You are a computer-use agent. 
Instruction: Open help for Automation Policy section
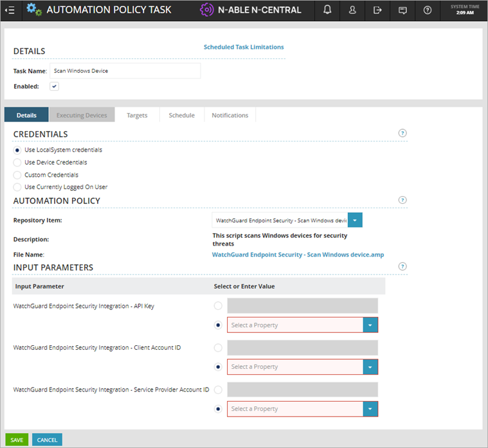pyautogui.click(x=402, y=201)
